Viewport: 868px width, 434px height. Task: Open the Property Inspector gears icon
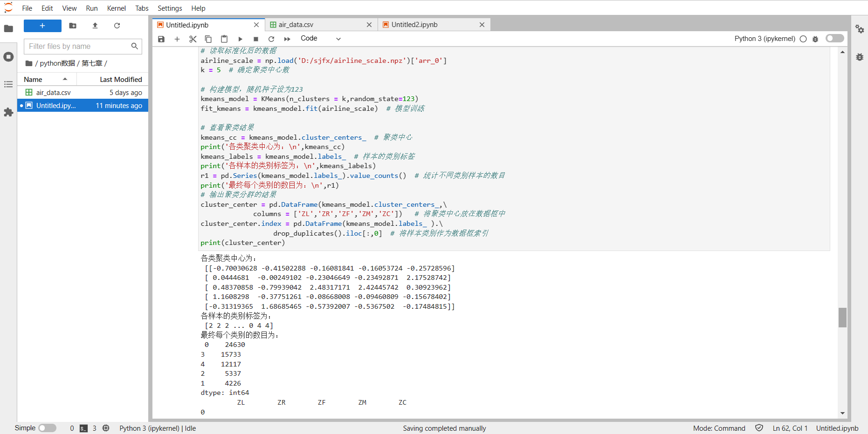860,29
